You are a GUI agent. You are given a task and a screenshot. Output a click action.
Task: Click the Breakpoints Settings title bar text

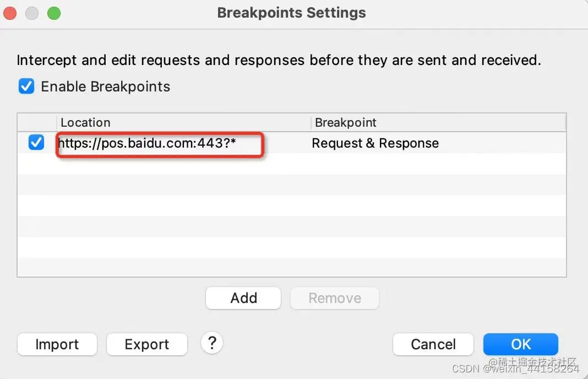[x=291, y=13]
